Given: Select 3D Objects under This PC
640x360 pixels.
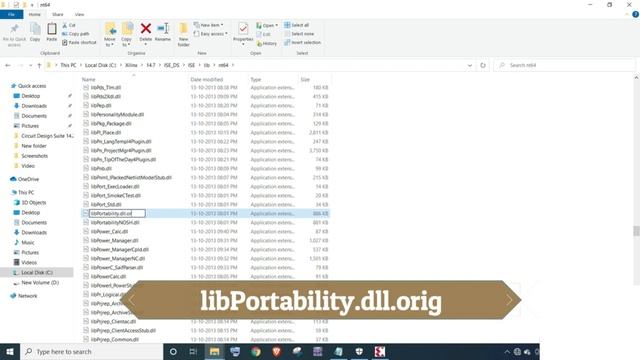Looking at the screenshot, I should pyautogui.click(x=33, y=202).
